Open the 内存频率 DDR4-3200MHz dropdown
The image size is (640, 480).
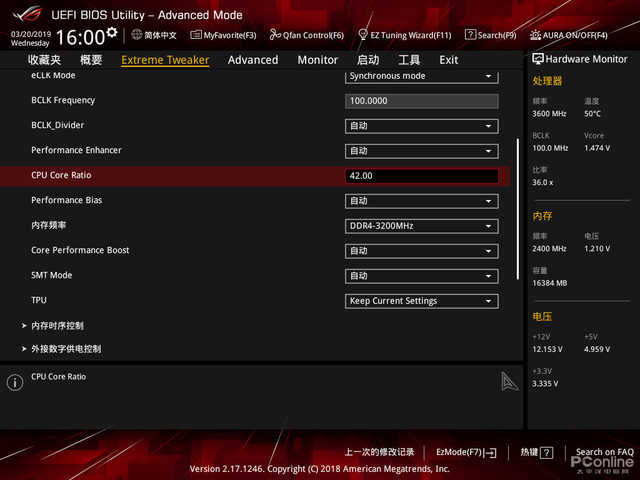click(x=422, y=226)
